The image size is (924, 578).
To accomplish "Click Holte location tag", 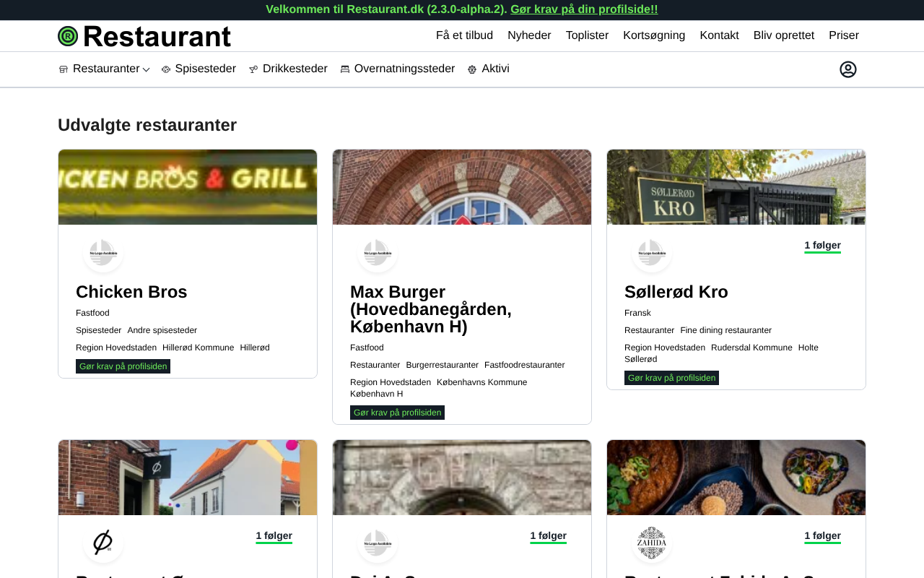I will click(808, 348).
